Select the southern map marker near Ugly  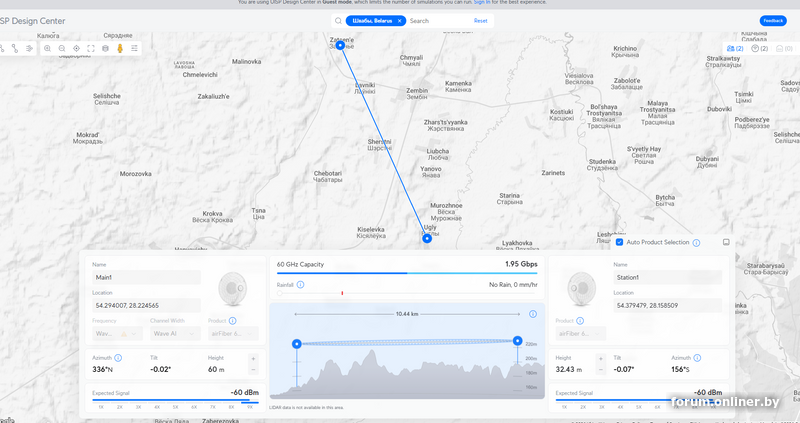(x=427, y=238)
